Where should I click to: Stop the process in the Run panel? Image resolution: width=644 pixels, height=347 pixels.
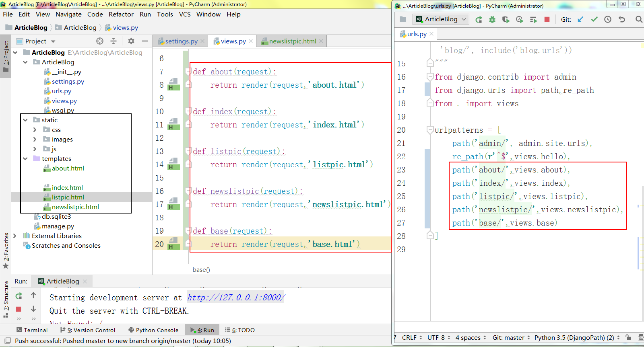[x=19, y=309]
